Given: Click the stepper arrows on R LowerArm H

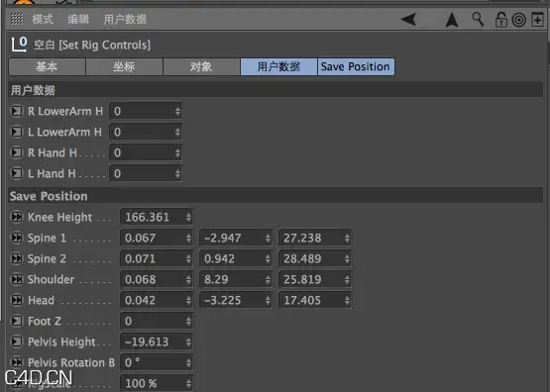Looking at the screenshot, I should pyautogui.click(x=177, y=112).
